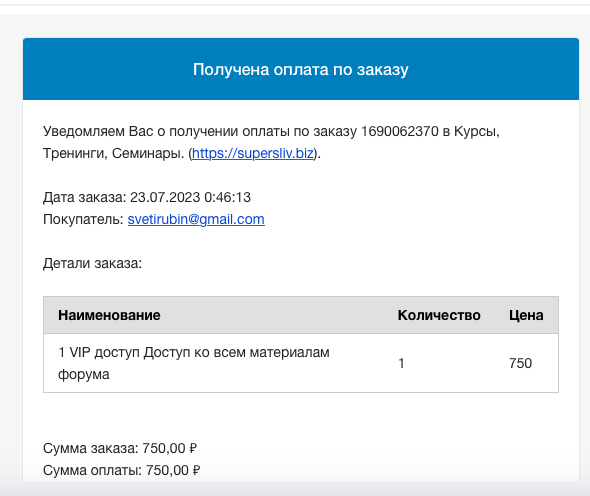The width and height of the screenshot is (590, 496).
Task: Click the "Сумма оплаты: 750,00 ₽" line
Action: click(122, 470)
